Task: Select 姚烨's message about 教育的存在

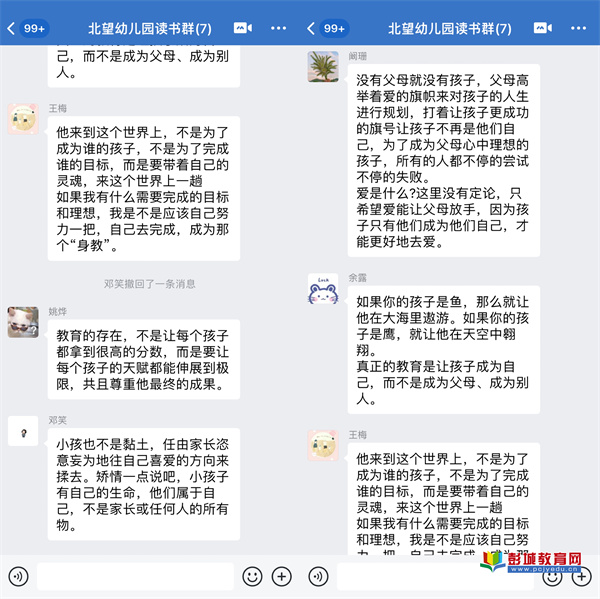Action: (143, 359)
